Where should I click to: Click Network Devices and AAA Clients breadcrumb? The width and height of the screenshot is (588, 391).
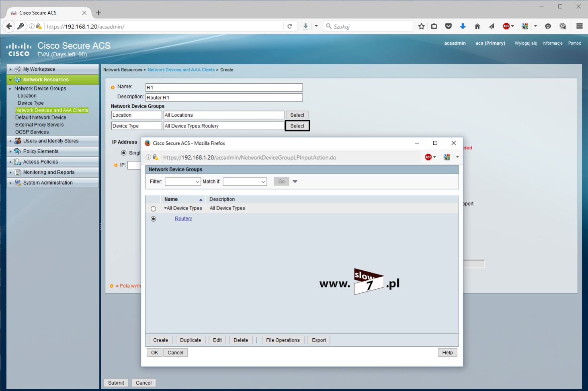click(x=181, y=70)
